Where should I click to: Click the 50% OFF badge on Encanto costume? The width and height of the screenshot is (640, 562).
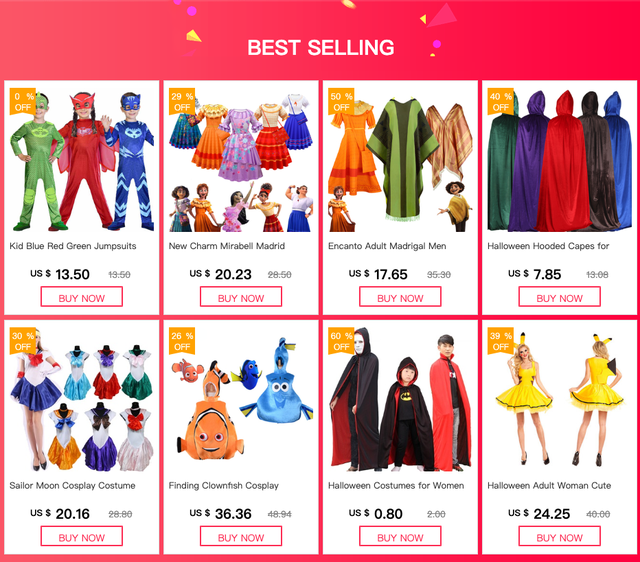point(341,102)
